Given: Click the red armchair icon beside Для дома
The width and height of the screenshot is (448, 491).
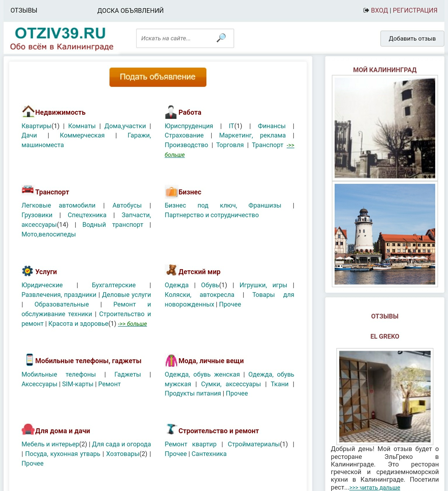Looking at the screenshot, I should pyautogui.click(x=28, y=429).
